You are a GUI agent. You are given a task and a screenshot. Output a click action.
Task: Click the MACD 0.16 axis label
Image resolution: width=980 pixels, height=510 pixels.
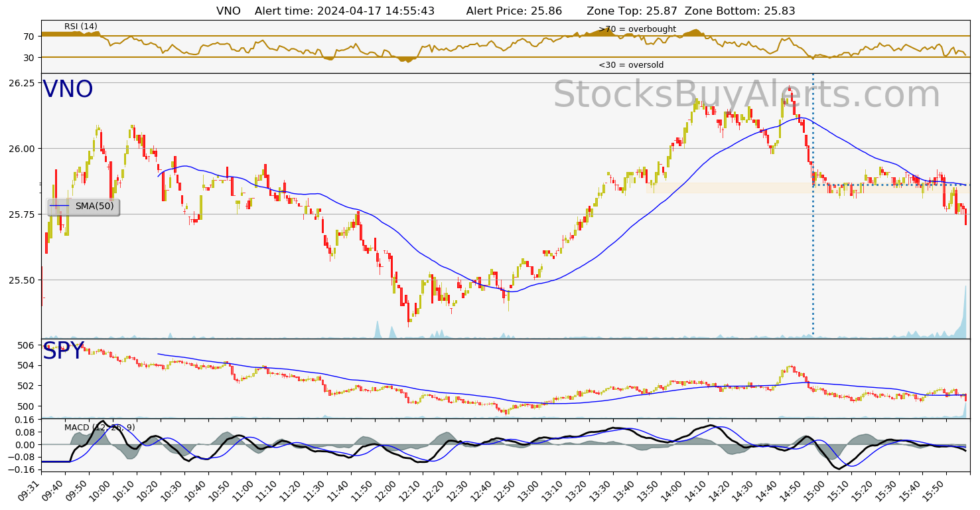[25, 420]
